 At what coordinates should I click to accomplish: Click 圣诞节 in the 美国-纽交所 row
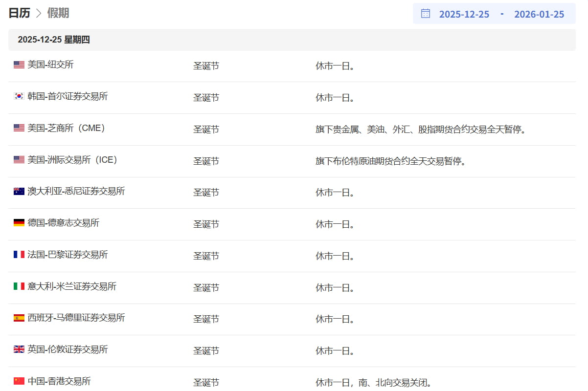point(206,66)
